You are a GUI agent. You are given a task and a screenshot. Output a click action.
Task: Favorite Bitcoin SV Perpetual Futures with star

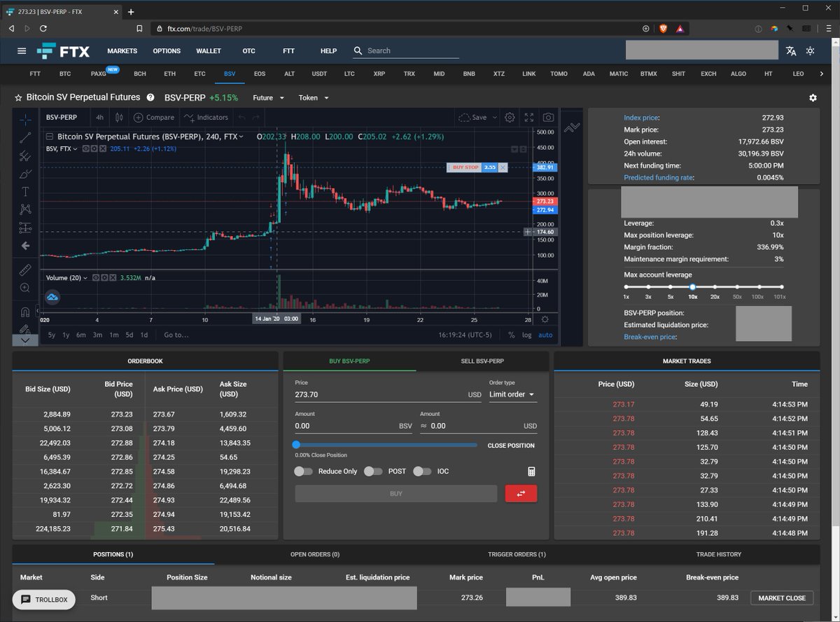coord(19,97)
